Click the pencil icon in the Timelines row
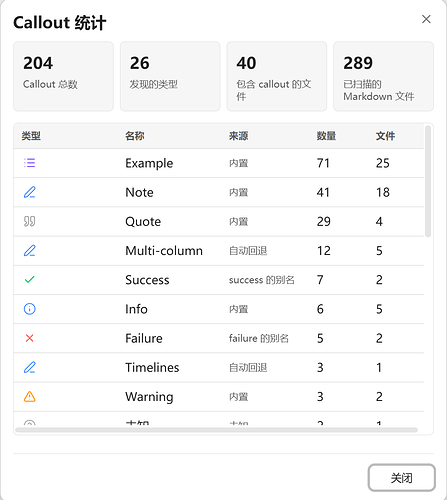Viewport: 447px width, 500px height. pos(30,367)
